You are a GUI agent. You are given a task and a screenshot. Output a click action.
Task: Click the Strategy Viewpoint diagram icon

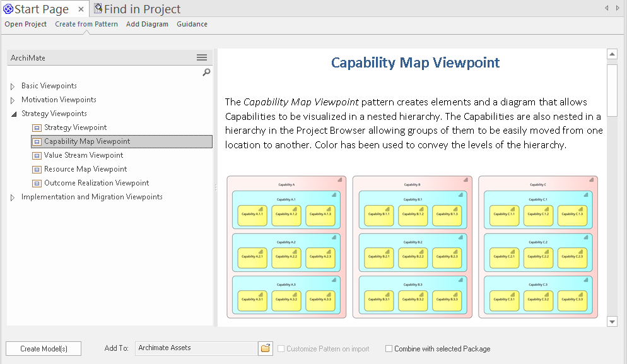point(37,127)
